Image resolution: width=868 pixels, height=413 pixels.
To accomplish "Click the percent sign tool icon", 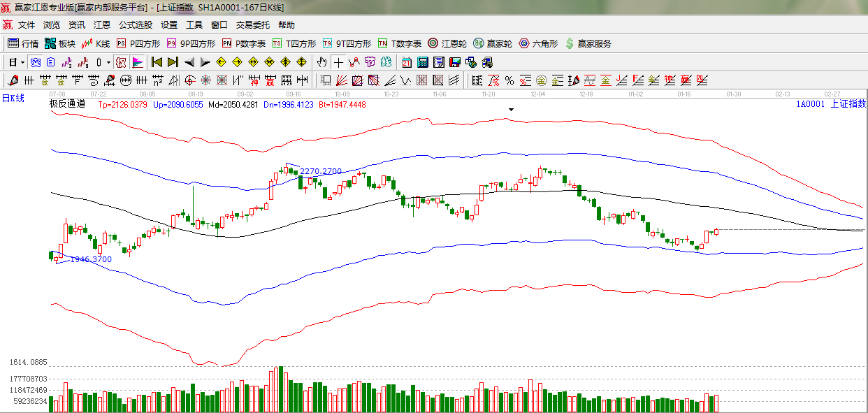I will click(x=509, y=80).
